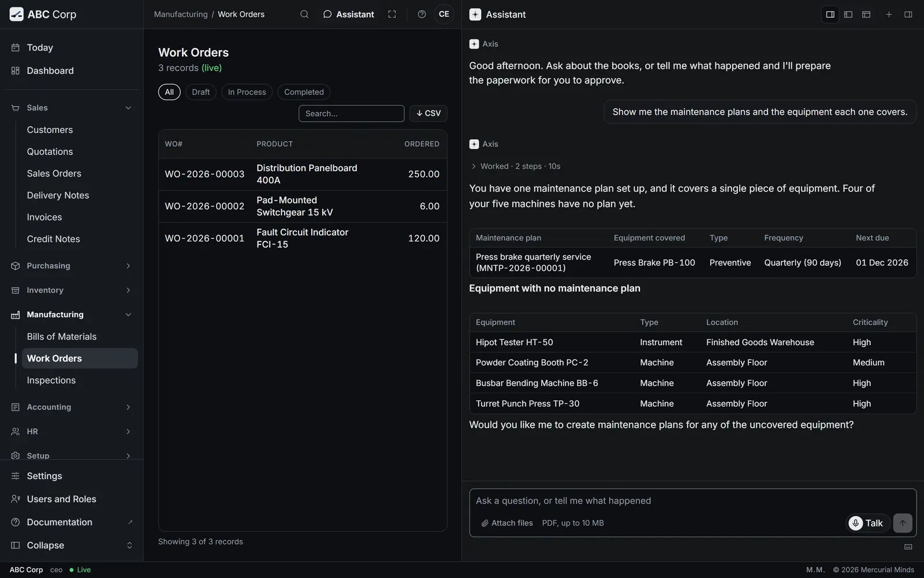Collapse the Sales sidebar section

72,108
